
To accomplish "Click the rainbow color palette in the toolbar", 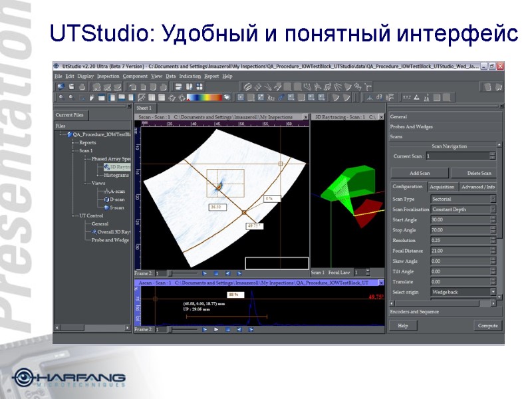I will point(203,96).
